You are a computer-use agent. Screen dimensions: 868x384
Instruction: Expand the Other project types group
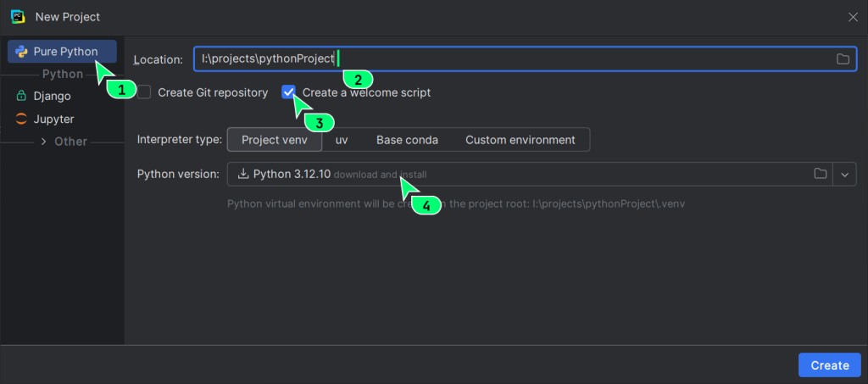click(44, 142)
